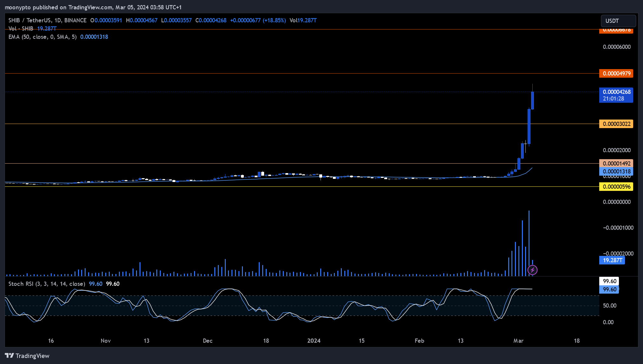
Task: Click the latest blue candlestick at top
Action: [532, 101]
